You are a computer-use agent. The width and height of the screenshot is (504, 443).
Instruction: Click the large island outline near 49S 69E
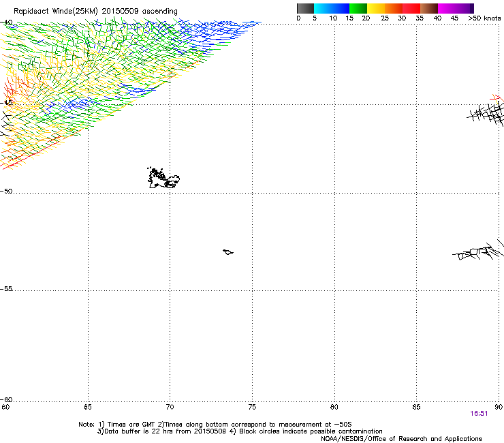tap(163, 178)
